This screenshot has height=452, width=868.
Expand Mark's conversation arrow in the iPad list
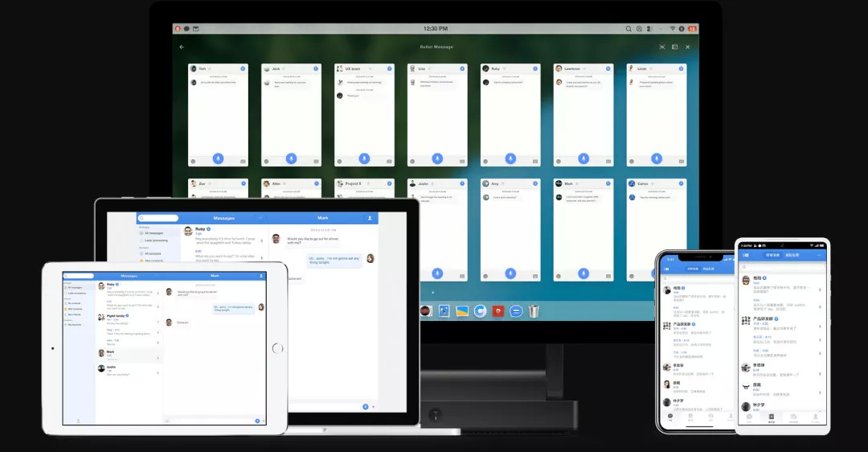click(158, 358)
